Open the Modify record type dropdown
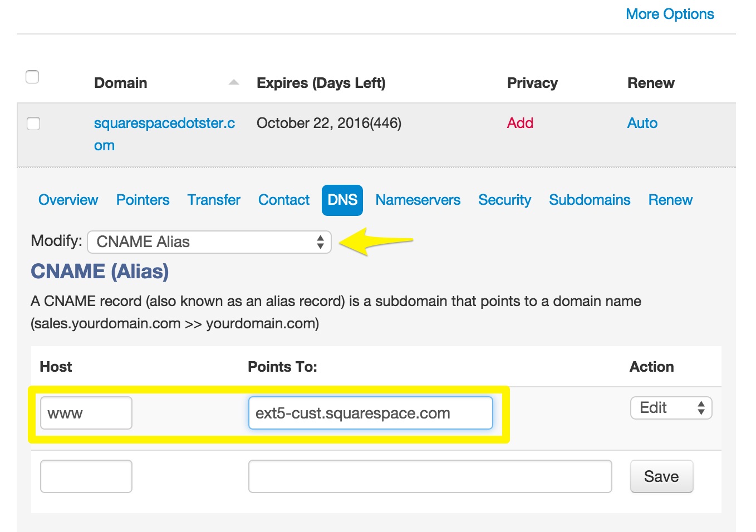Viewport: 756px width, 532px height. [x=209, y=242]
